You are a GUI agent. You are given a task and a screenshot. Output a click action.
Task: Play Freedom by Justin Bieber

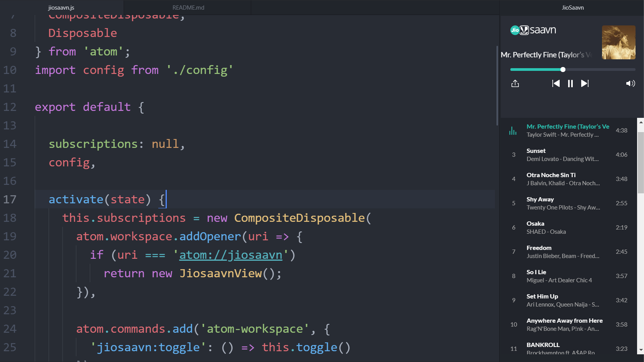pos(569,252)
